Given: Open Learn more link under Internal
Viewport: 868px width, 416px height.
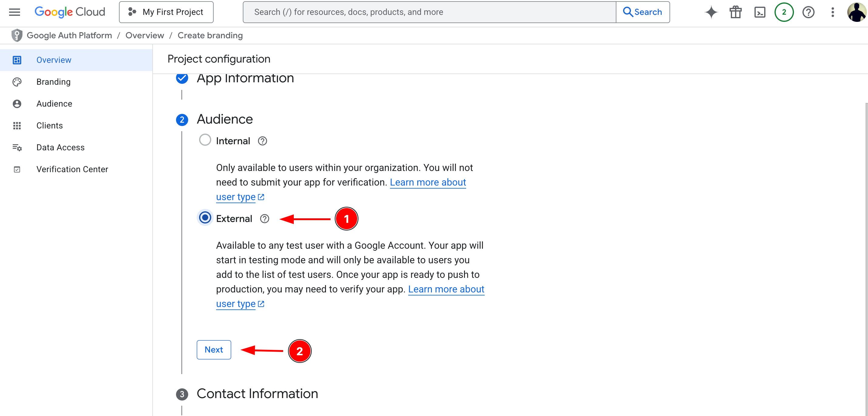Looking at the screenshot, I should pos(428,182).
